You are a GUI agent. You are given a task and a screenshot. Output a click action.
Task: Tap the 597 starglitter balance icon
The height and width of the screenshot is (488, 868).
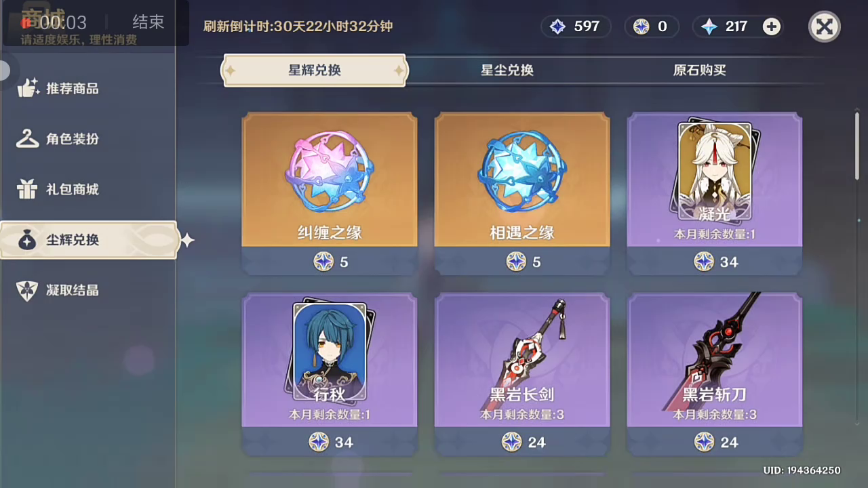pos(557,26)
